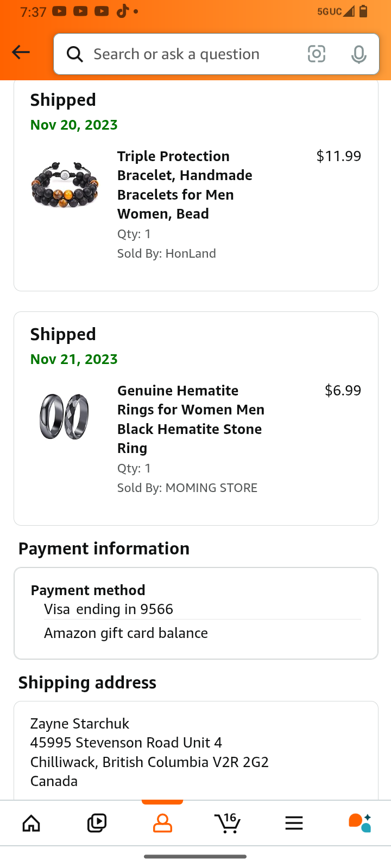Open camera lens search icon

317,54
